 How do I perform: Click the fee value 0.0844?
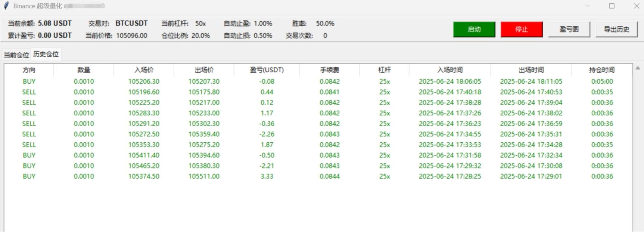(x=329, y=176)
